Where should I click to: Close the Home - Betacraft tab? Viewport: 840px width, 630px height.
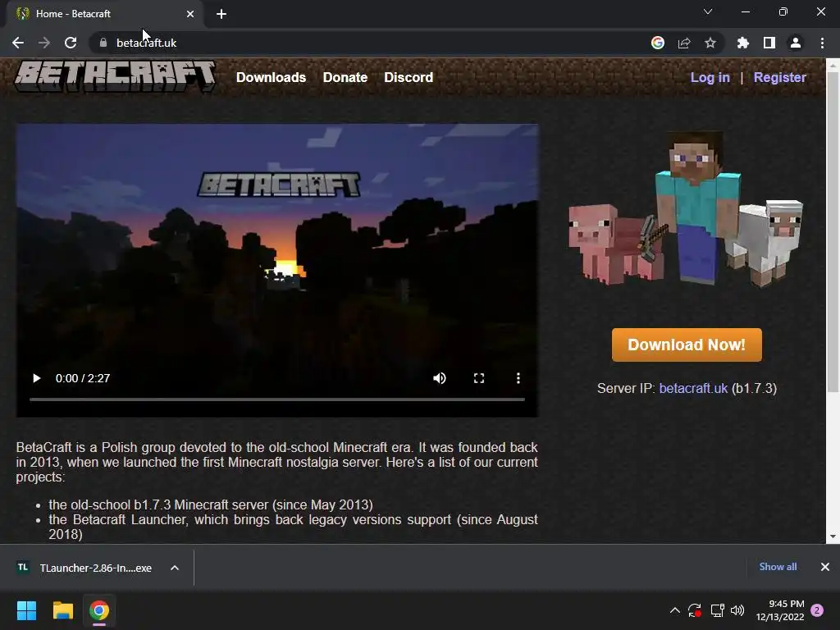pos(190,14)
